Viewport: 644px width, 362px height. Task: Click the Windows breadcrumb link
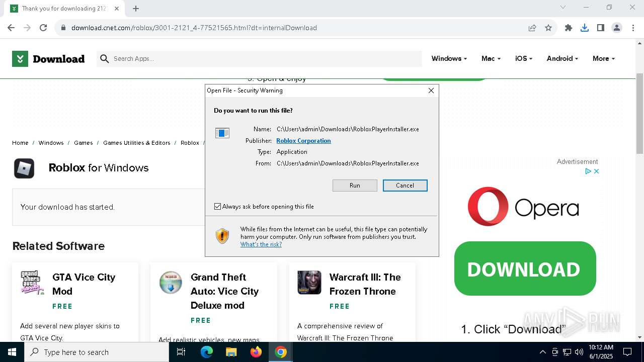tap(51, 143)
